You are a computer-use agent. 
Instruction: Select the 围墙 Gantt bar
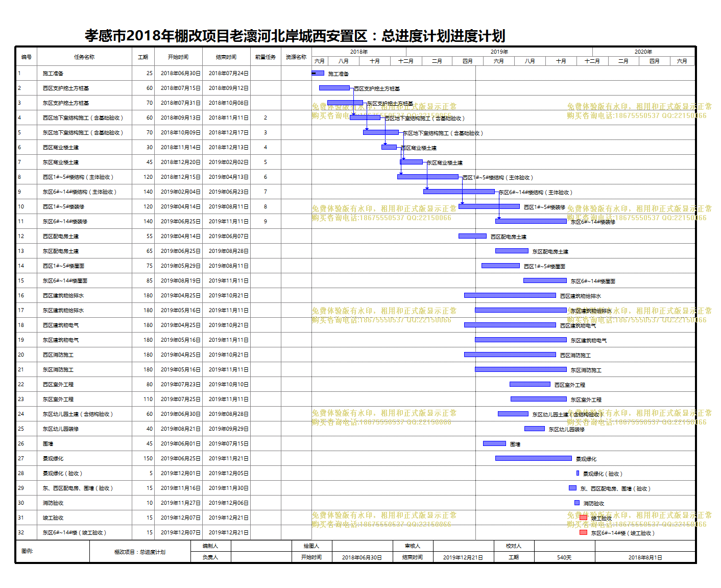pos(494,443)
